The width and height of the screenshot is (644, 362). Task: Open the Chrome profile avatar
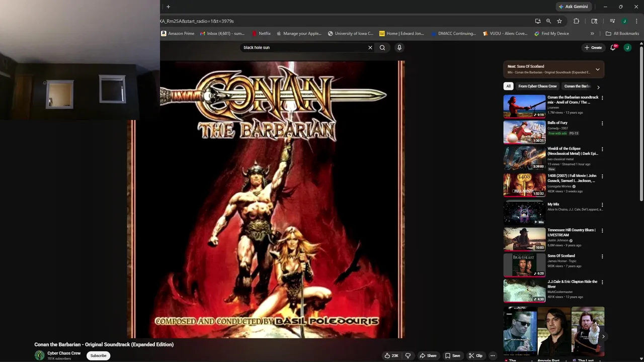click(x=624, y=21)
